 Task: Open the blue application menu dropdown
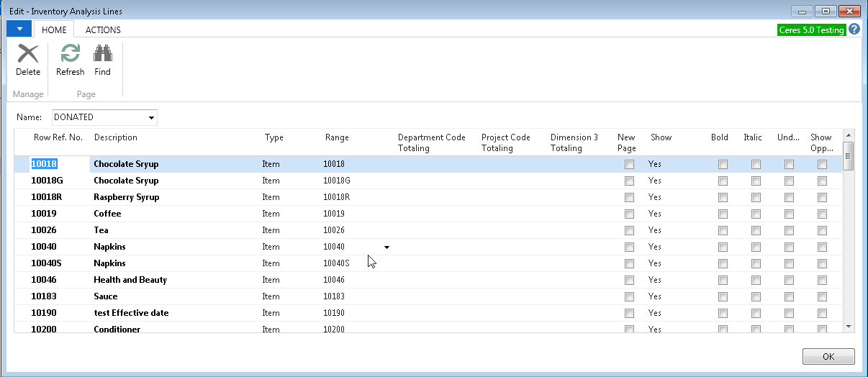pos(19,29)
